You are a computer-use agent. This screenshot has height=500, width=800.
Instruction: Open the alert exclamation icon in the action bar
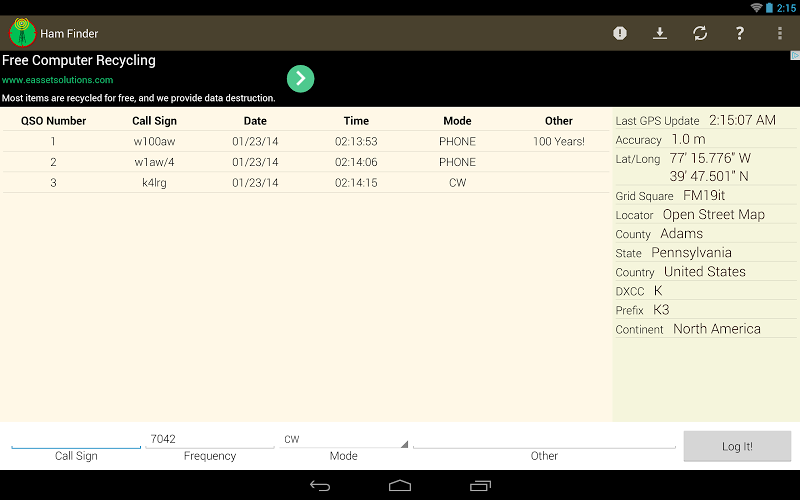(x=620, y=33)
